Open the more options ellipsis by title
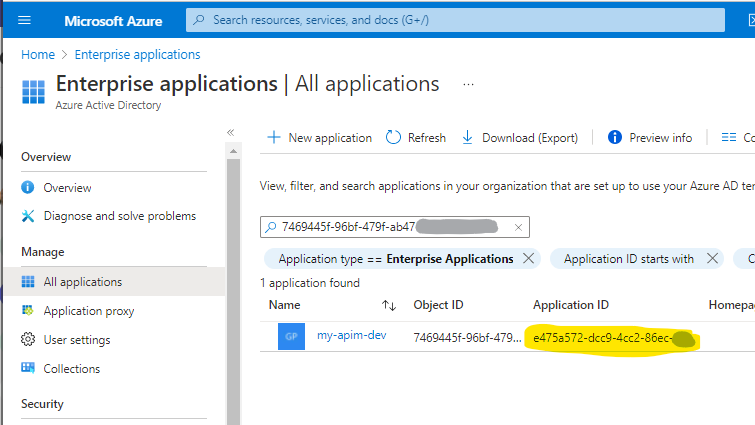This screenshot has width=755, height=425. [469, 84]
